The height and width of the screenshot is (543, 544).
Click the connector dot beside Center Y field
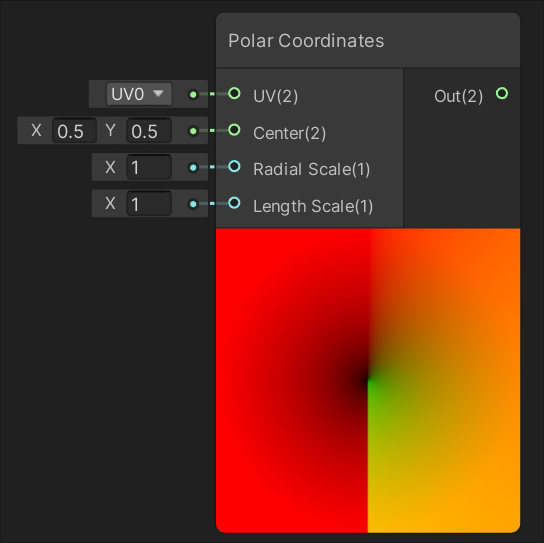(193, 131)
